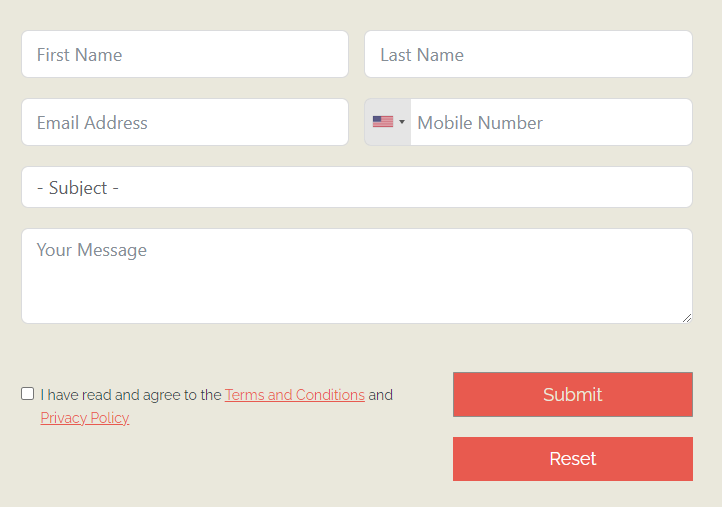Click the 'Your Message' placeholder text

92,250
